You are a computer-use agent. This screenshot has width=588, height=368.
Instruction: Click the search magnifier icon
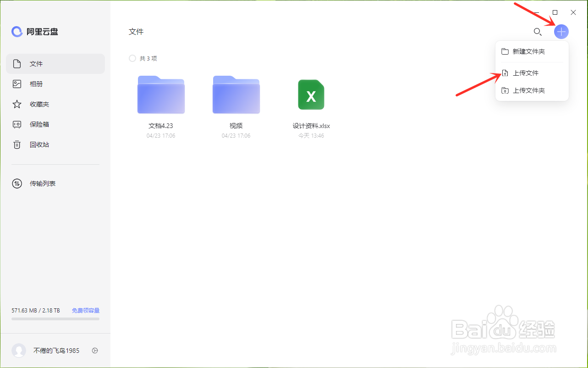point(538,32)
